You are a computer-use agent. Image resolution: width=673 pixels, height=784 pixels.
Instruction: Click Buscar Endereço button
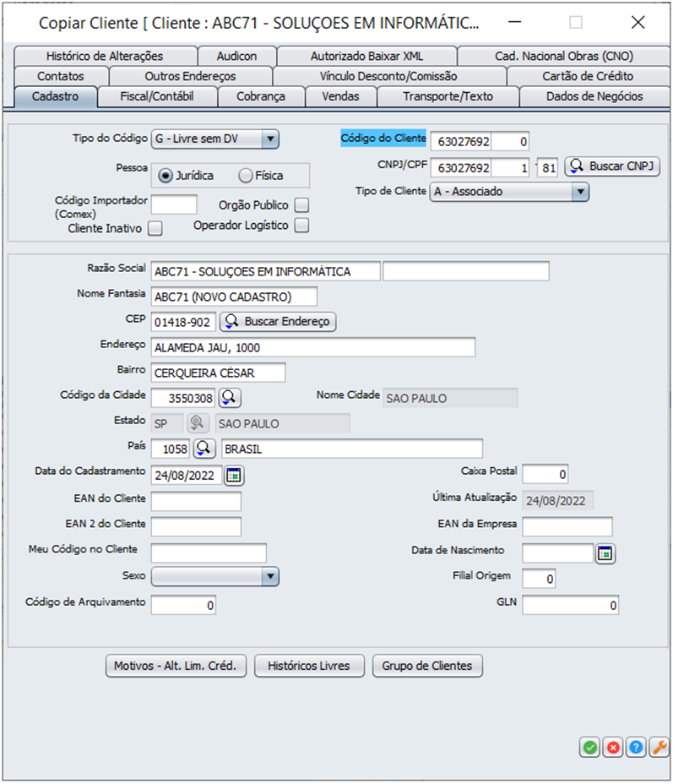click(278, 322)
